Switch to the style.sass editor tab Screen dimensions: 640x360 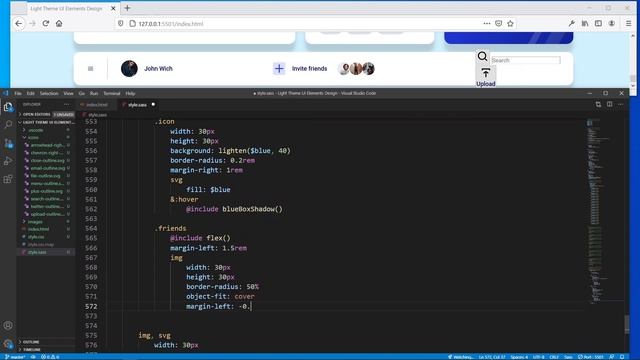coord(138,105)
